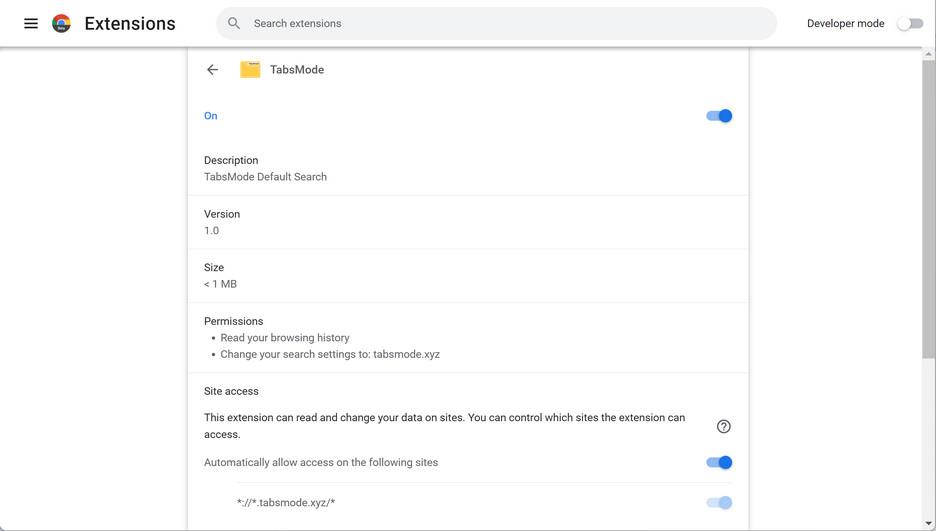The width and height of the screenshot is (936, 531).
Task: Go back using the back arrow
Action: (212, 70)
